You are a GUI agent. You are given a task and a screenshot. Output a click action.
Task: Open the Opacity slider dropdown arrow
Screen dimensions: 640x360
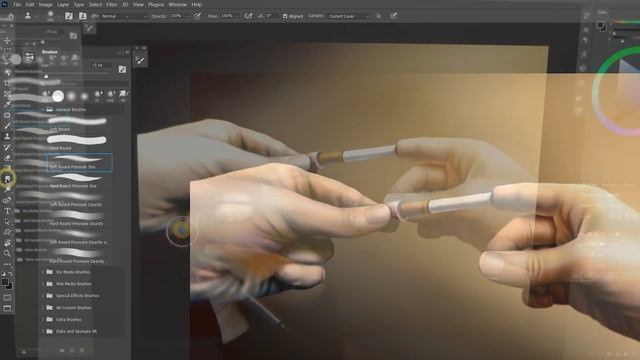187,16
